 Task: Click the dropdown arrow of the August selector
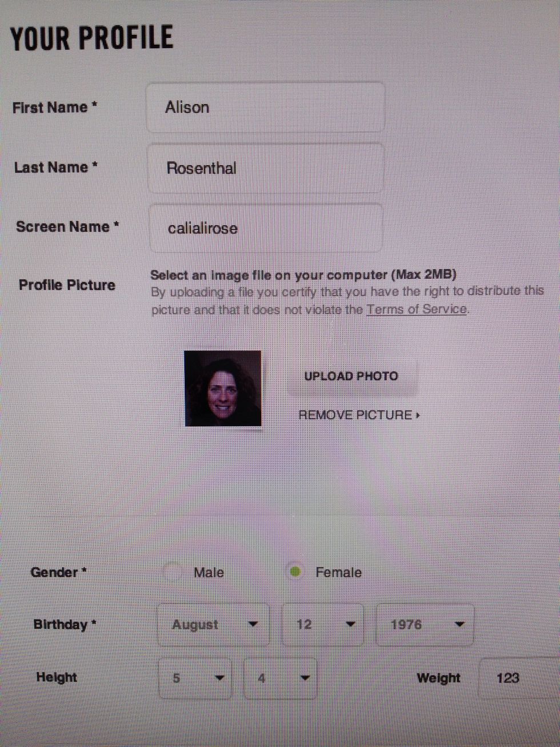pos(253,625)
